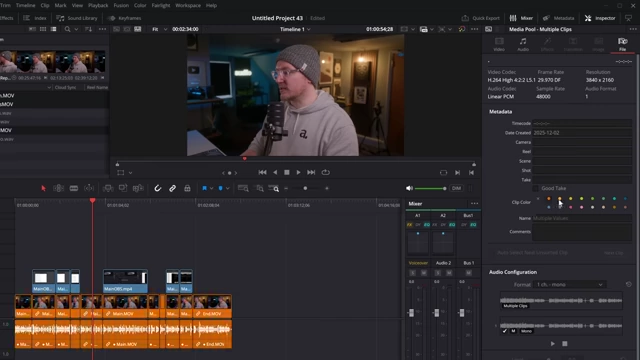The width and height of the screenshot is (640, 360).
Task: Toggle Linked Selection chain icon
Action: point(172,188)
